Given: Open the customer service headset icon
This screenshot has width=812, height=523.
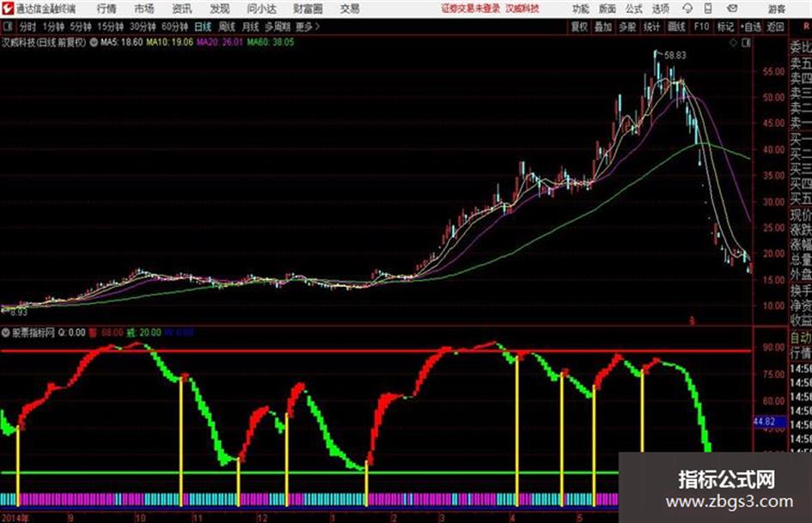Looking at the screenshot, I should (687, 9).
